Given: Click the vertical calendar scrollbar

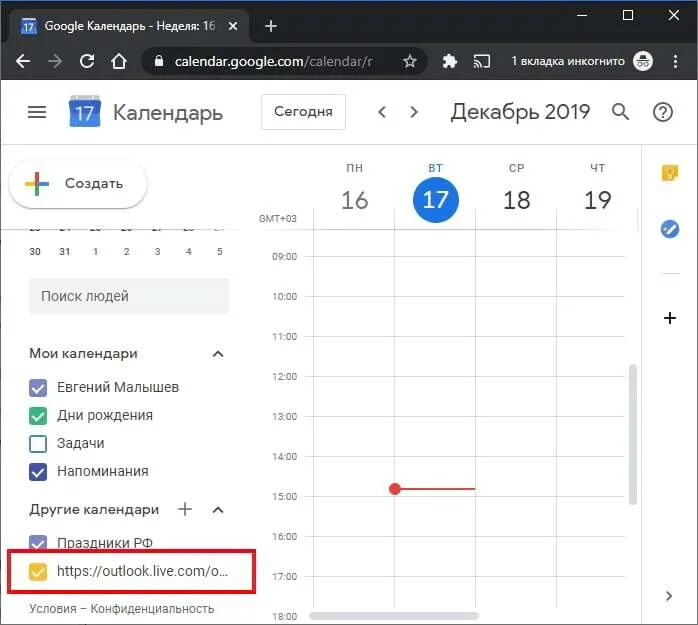Looking at the screenshot, I should pos(633,434).
